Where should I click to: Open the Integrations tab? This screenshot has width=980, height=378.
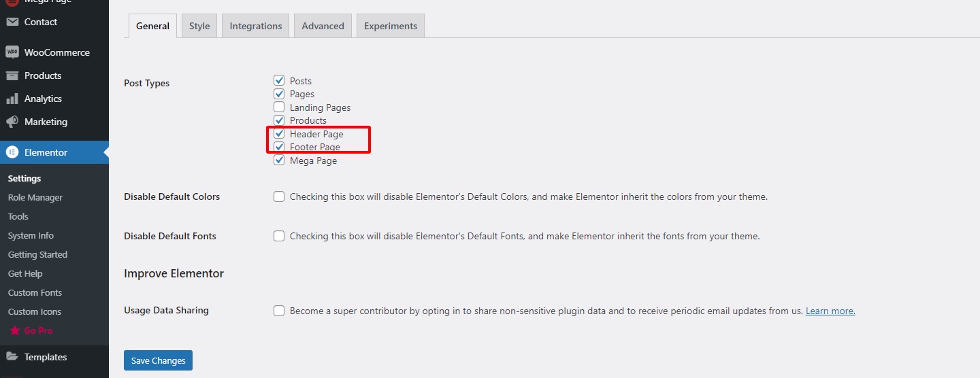pos(256,26)
